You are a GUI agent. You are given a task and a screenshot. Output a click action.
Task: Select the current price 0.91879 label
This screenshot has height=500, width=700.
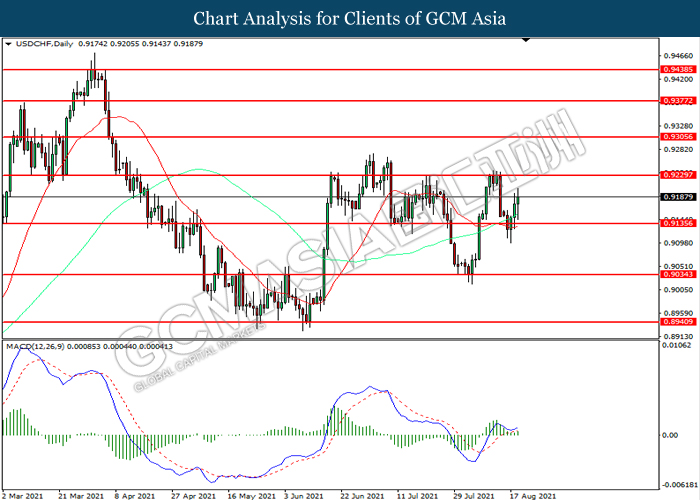pos(678,197)
